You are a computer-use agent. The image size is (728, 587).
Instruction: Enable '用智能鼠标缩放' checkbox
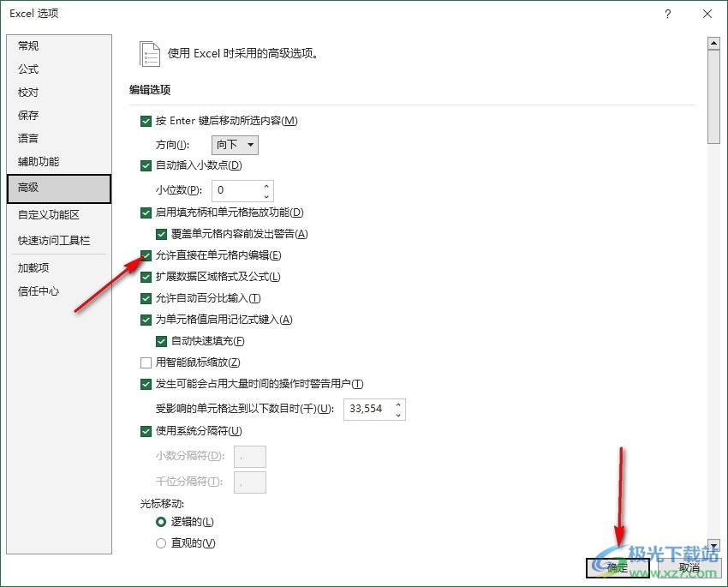tap(146, 362)
